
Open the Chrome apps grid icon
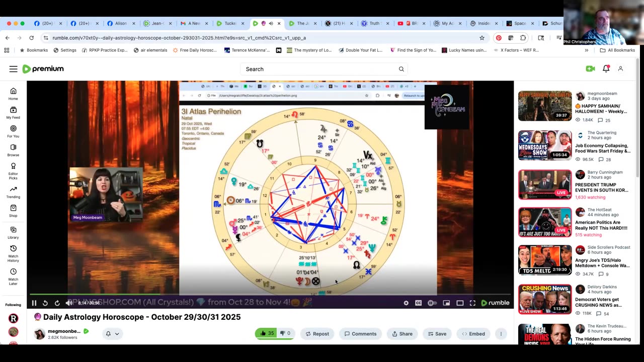point(7,50)
